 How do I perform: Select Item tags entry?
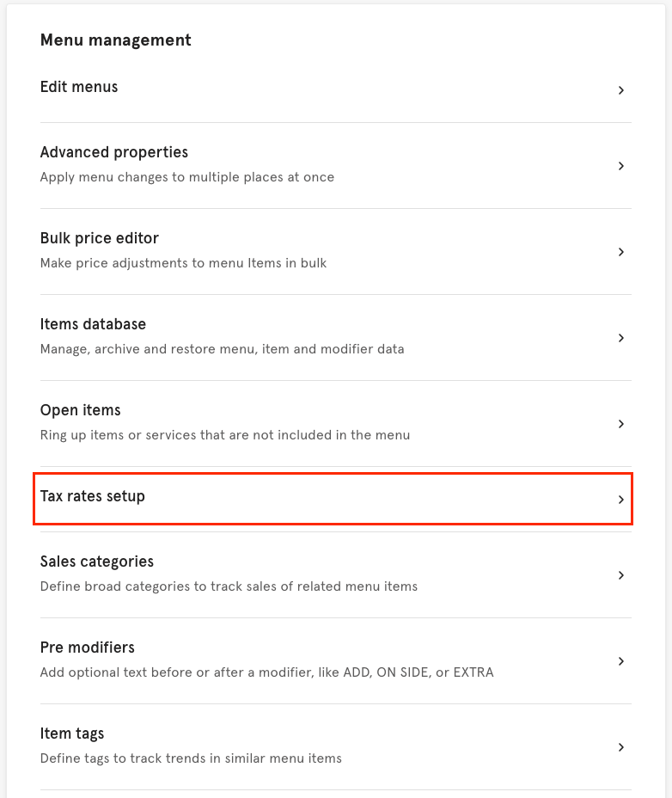[72, 734]
